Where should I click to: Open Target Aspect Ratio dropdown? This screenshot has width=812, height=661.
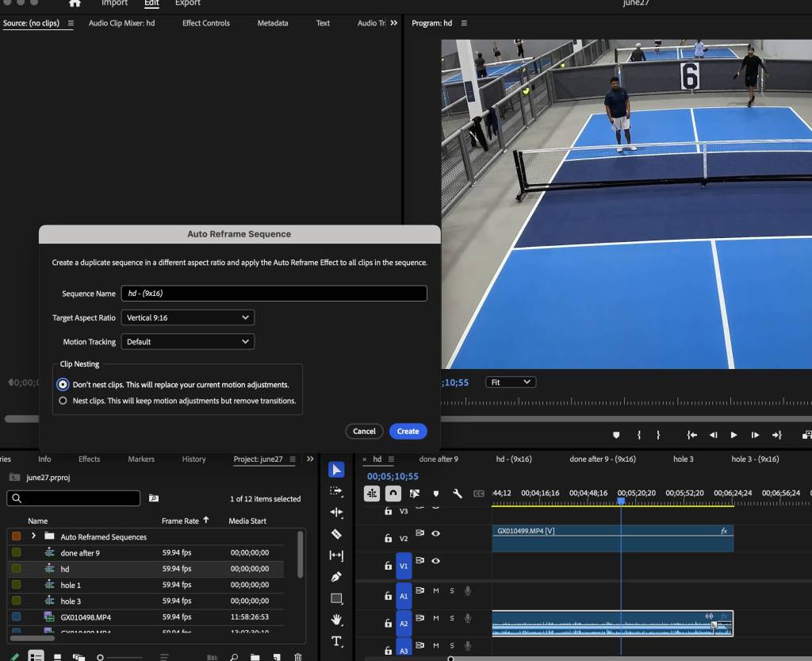[187, 317]
